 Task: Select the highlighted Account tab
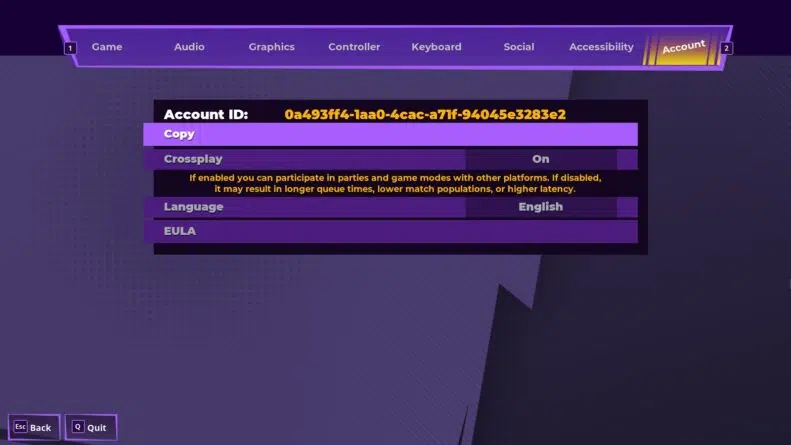point(683,48)
